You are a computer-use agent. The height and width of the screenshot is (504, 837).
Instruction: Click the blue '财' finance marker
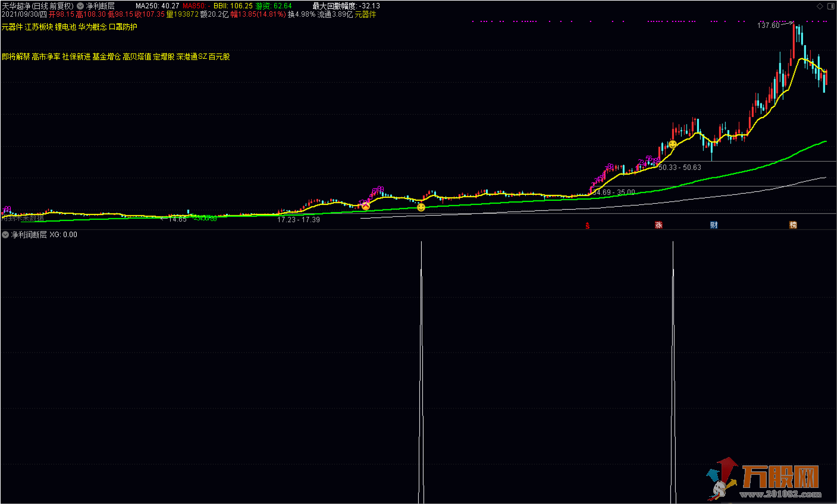tap(714, 225)
